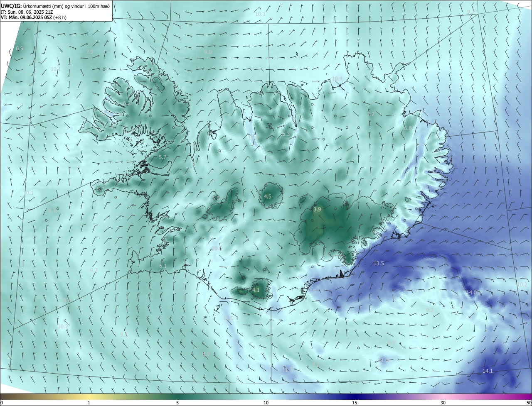Click the 8.1 value west of Snæfellsnes
The height and width of the screenshot is (406, 532).
pos(52,210)
